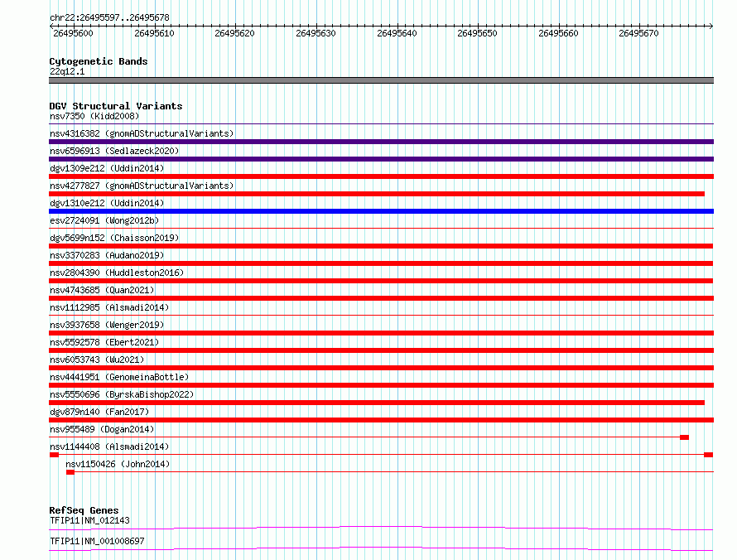Screen dimensions: 737x560
Task: Click the red bar under nsv4743685
Action: click(381, 298)
